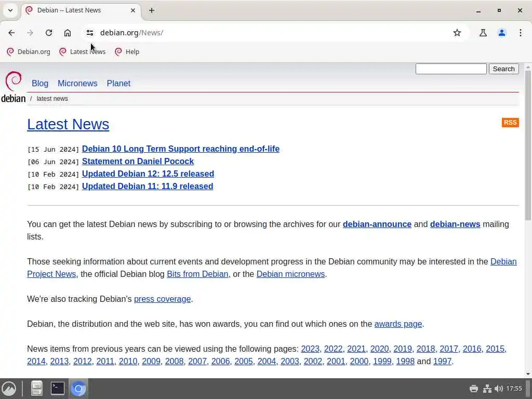Screen dimensions: 532x399
Task: Open the volume tray icon
Action: [x=498, y=389]
